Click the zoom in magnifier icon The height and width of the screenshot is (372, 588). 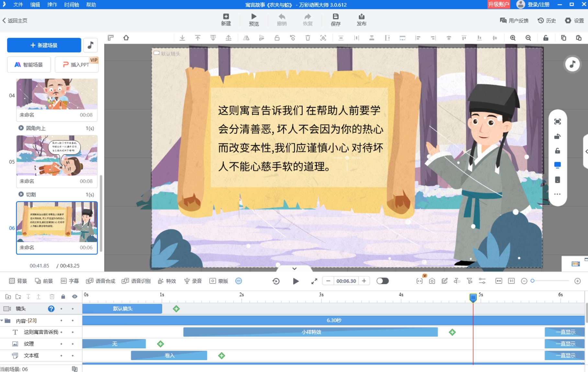513,38
